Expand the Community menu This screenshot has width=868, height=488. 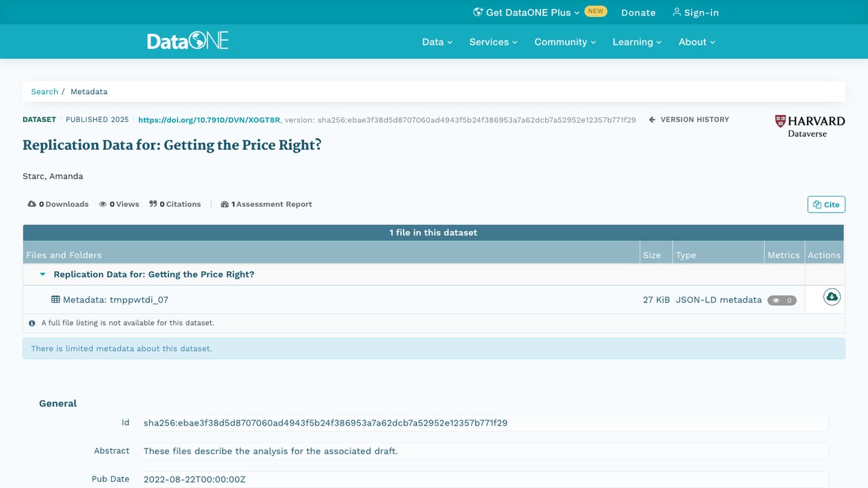(566, 42)
